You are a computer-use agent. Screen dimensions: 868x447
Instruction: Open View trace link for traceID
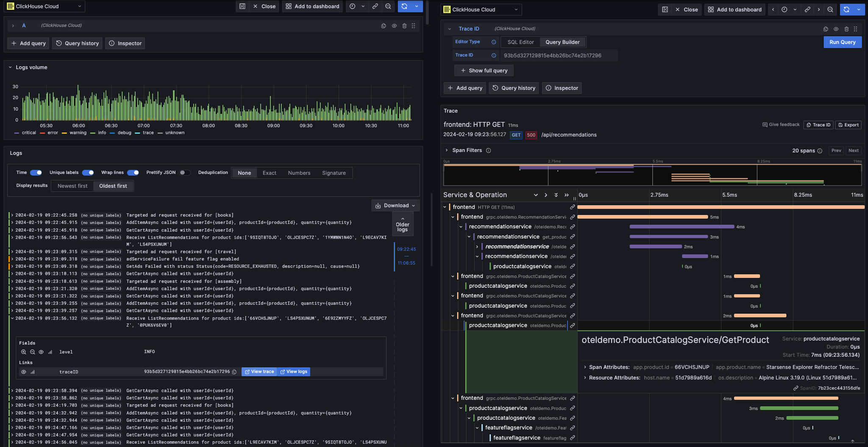(259, 372)
